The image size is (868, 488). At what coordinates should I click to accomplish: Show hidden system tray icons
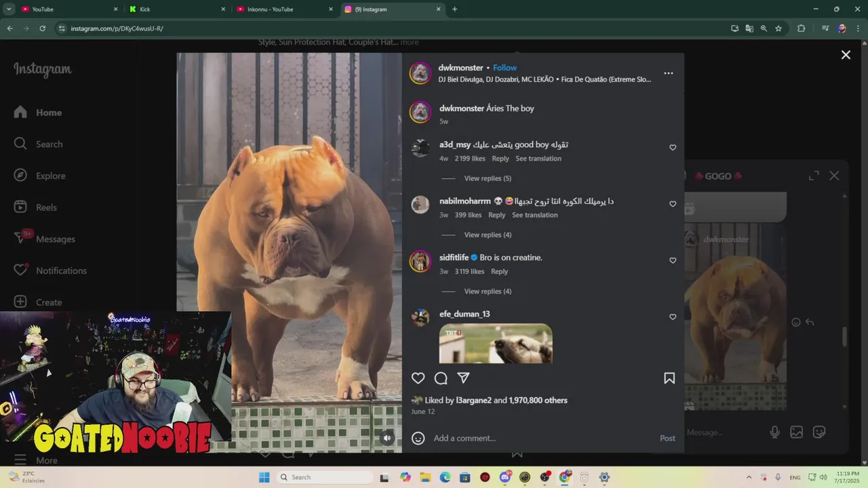[x=749, y=477]
